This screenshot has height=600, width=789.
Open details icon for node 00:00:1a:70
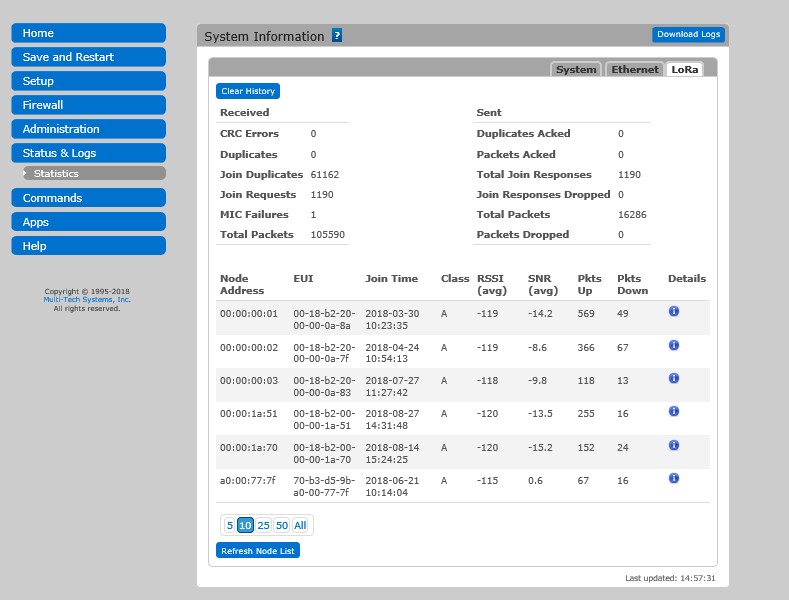674,445
